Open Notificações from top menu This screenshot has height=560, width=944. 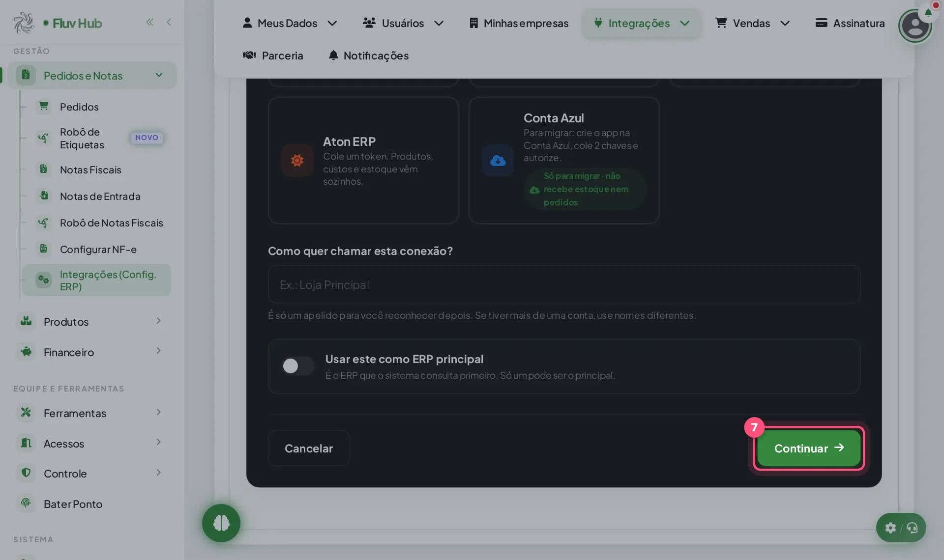tap(368, 56)
